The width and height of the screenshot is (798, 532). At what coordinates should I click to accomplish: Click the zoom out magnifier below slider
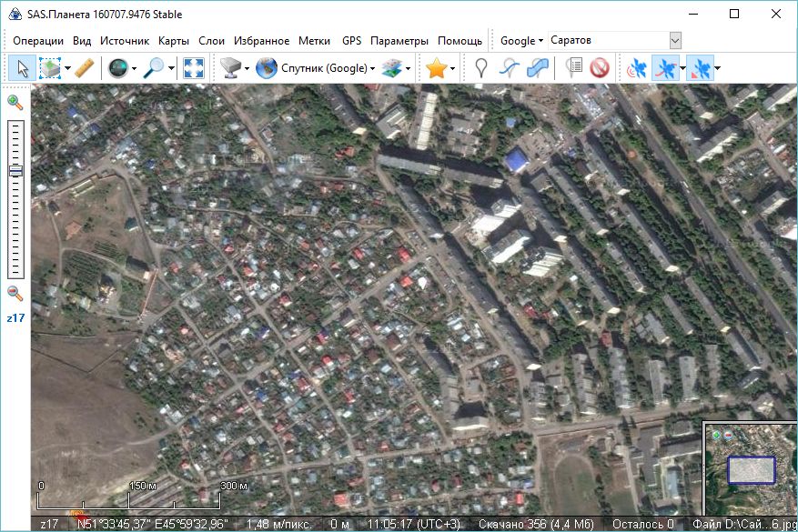(15, 292)
